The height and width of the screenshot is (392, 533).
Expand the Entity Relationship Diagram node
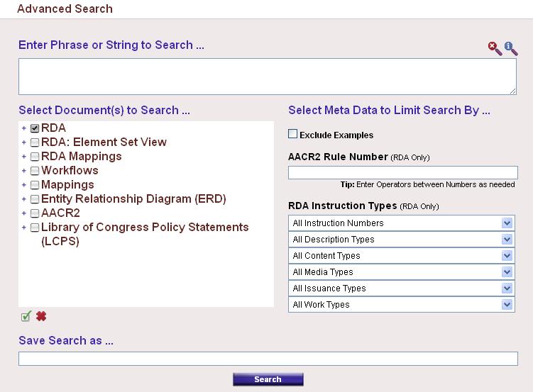[23, 199]
